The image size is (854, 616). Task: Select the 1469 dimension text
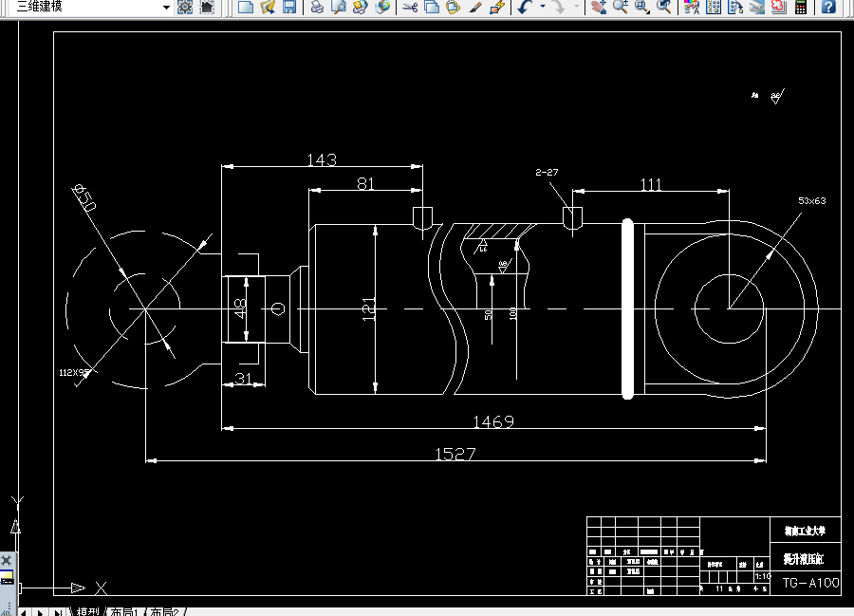[493, 421]
